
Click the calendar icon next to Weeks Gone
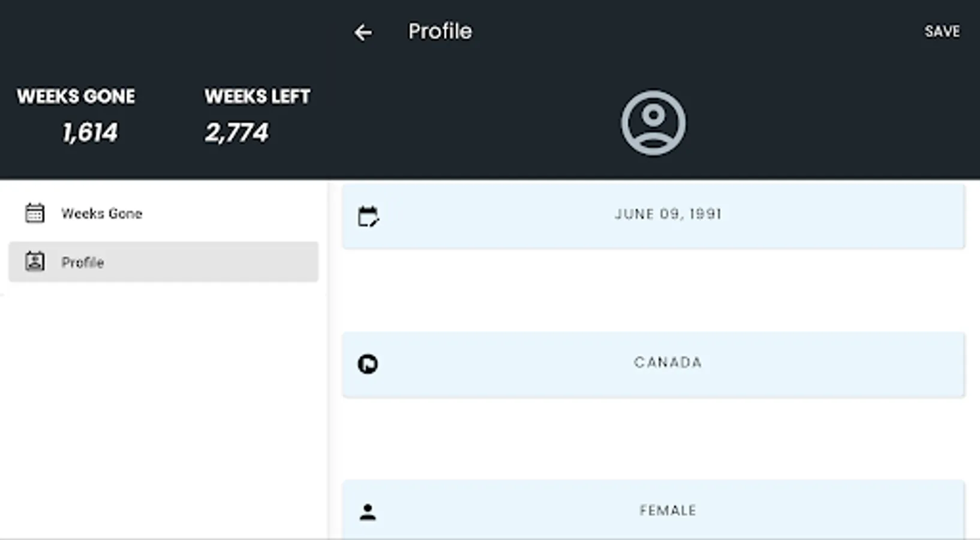pyautogui.click(x=35, y=213)
